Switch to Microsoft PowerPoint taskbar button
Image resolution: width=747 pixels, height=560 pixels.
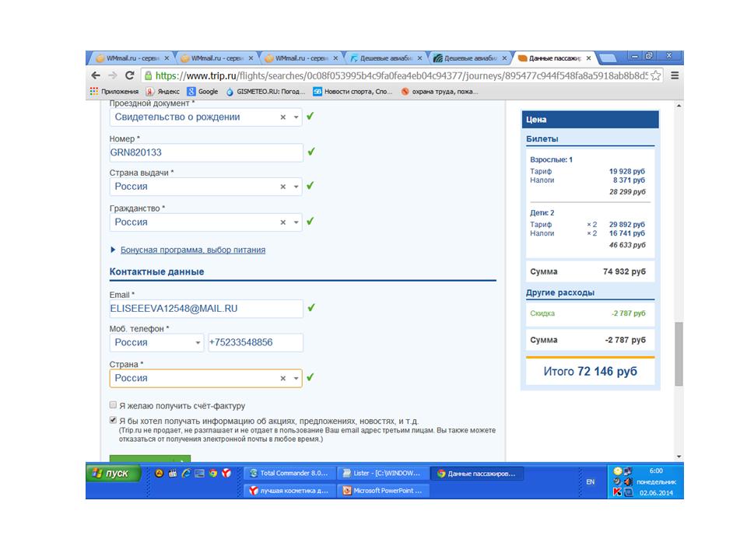pos(383,491)
